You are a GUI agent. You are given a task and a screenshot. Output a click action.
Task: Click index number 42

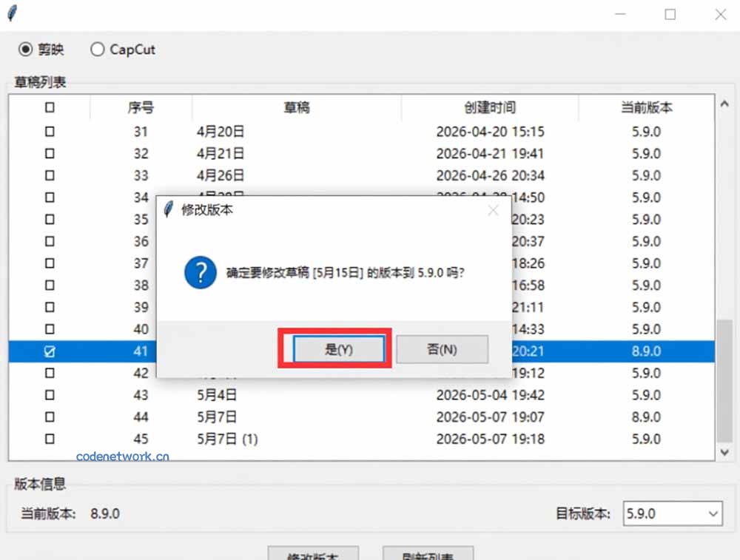[141, 373]
